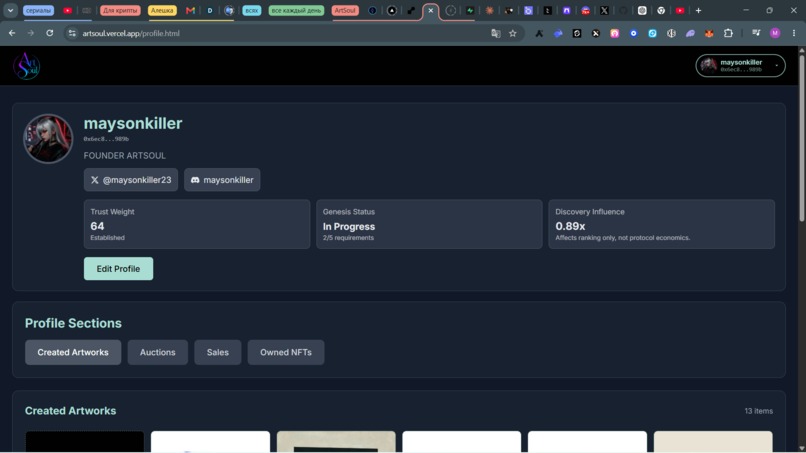Open the Chrome three-dot menu
Screen dimensions: 806x453
(x=794, y=33)
